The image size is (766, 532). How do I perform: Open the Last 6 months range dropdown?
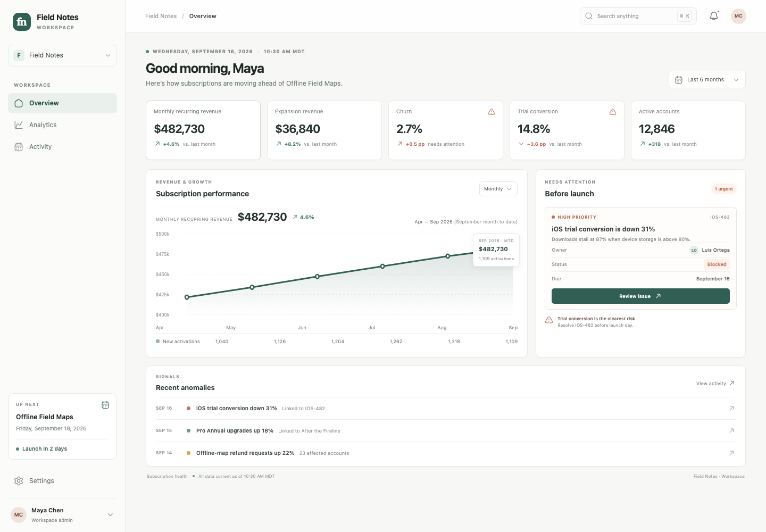click(x=707, y=80)
